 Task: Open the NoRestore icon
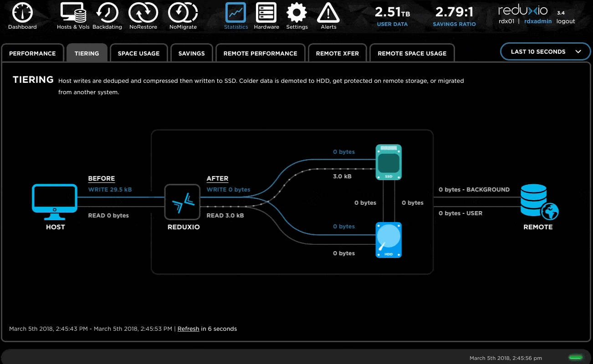coord(143,13)
